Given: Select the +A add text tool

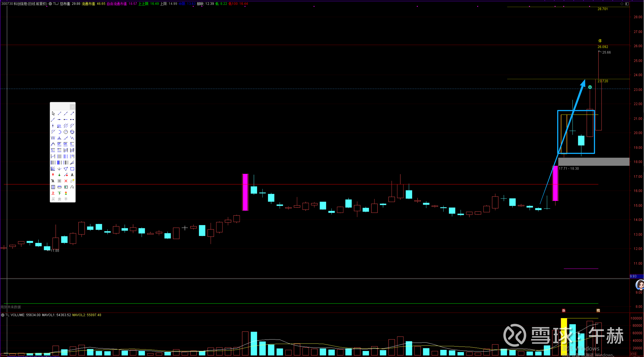Looking at the screenshot, I should click(53, 181).
